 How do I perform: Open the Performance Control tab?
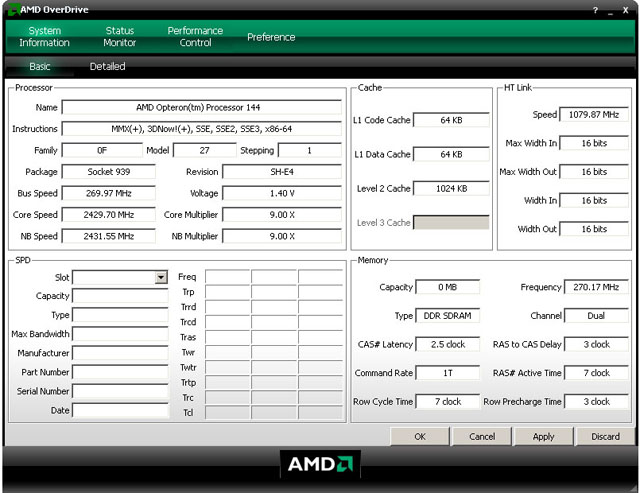pos(195,37)
